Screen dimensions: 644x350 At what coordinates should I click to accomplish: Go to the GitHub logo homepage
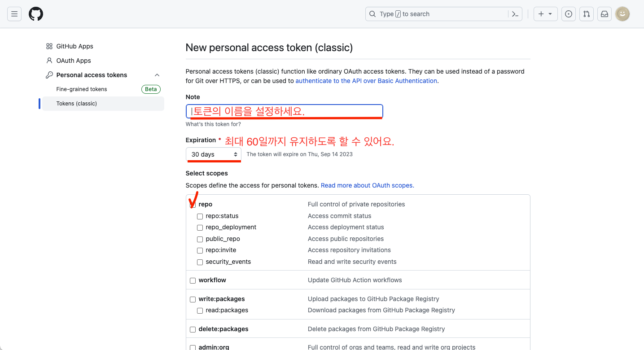tap(36, 14)
